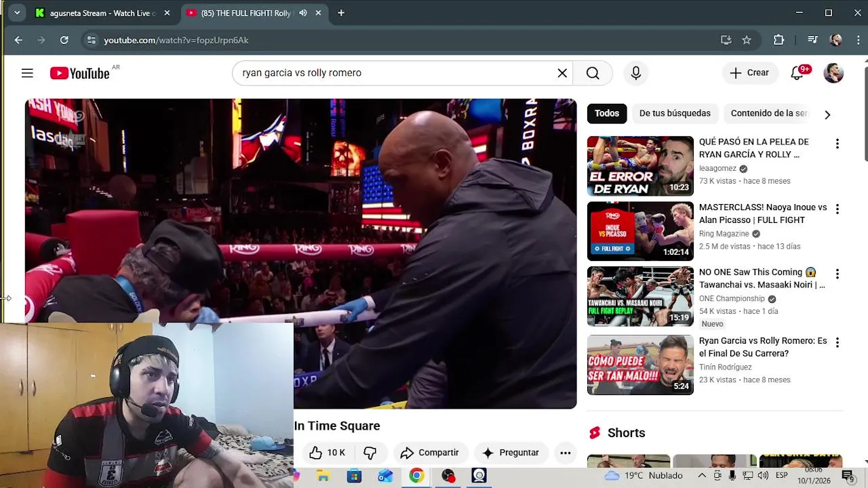Reload the page

pos(64,40)
